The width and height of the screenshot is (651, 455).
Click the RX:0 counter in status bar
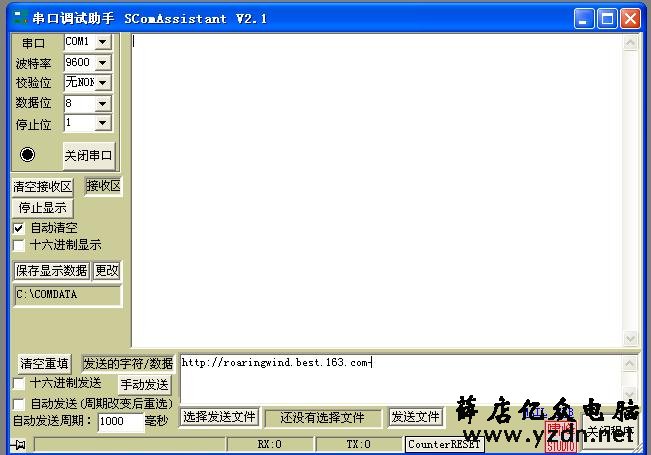[270, 444]
